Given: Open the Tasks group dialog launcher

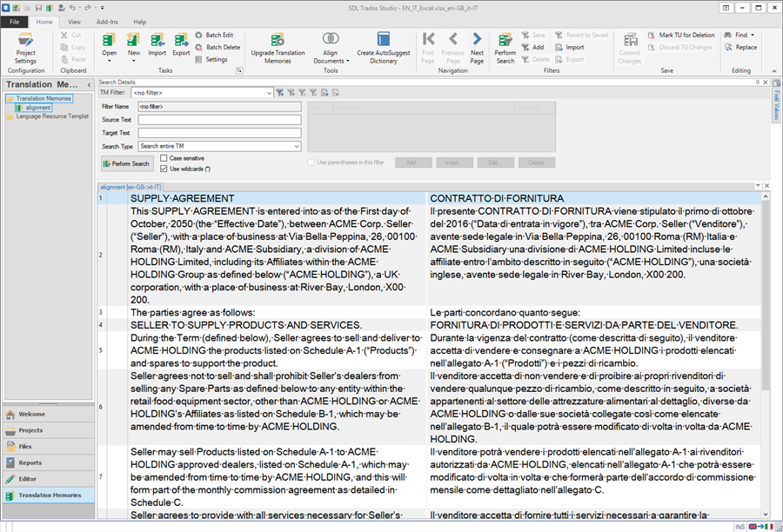Looking at the screenshot, I should click(239, 70).
